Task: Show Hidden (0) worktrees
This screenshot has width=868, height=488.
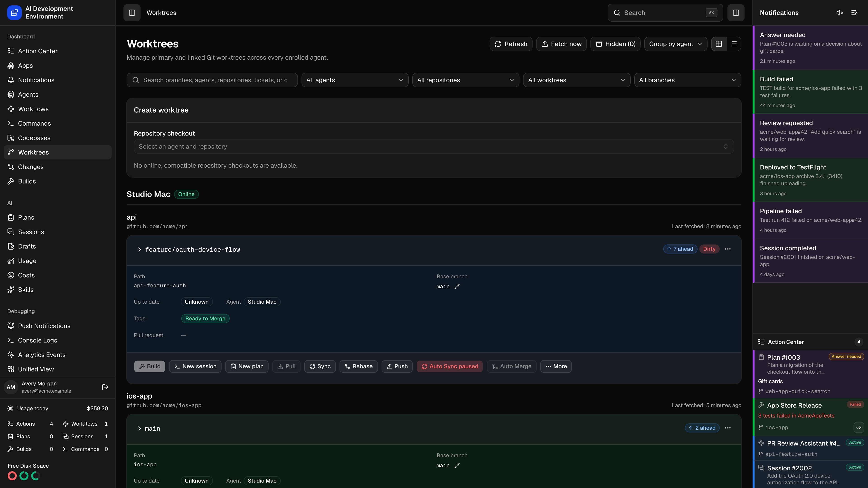Action: pyautogui.click(x=616, y=44)
